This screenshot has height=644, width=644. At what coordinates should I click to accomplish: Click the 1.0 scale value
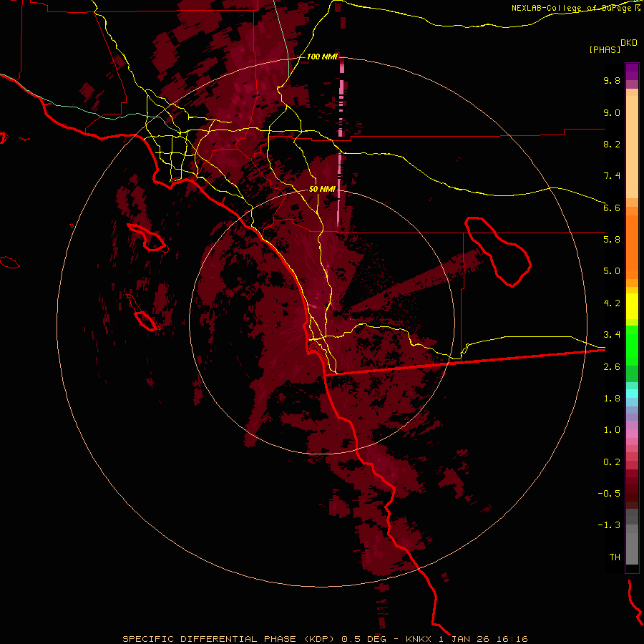pyautogui.click(x=612, y=430)
